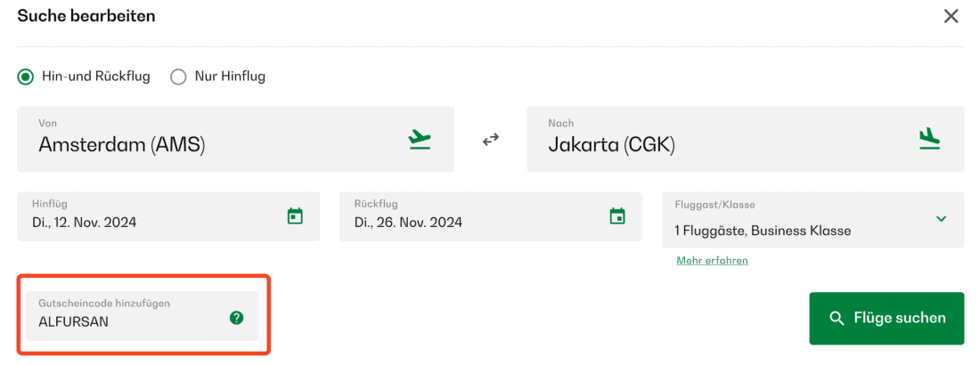Click the landing plane icon in Nach field
This screenshot has height=365, width=980.
click(x=929, y=139)
